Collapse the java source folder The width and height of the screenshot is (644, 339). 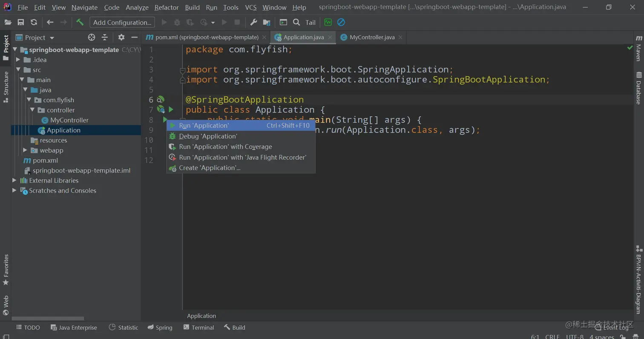[25, 90]
